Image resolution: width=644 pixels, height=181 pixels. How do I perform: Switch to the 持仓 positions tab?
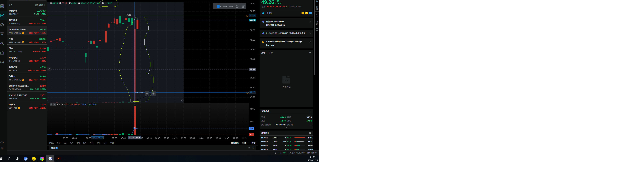point(263,53)
